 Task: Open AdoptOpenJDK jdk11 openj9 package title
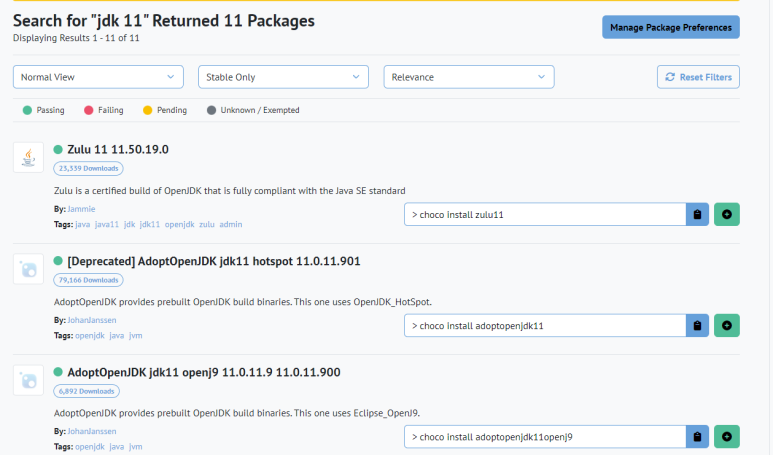[x=204, y=372]
